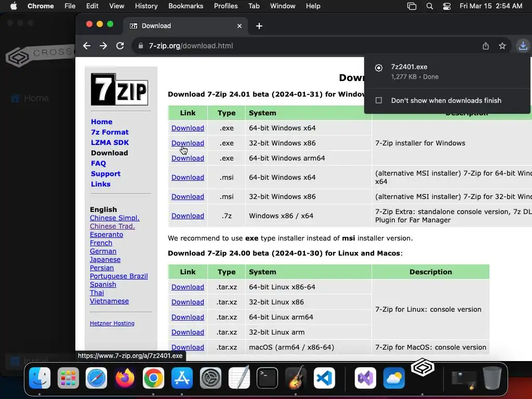Download the 32-bit Windows x86 .exe installer

pos(188,143)
